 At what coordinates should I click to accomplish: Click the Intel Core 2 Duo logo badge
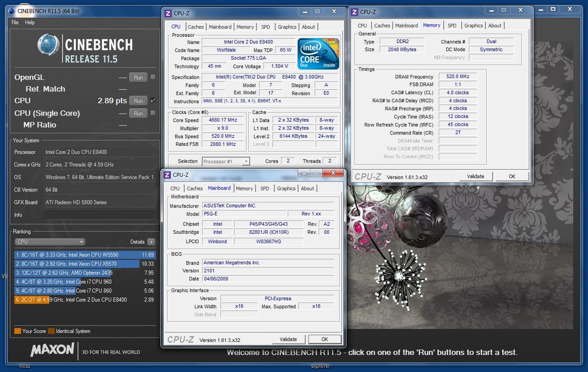pyautogui.click(x=318, y=54)
